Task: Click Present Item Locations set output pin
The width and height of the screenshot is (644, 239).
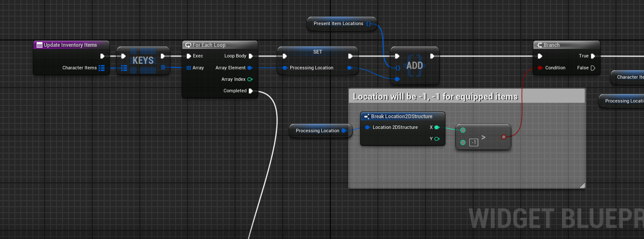Action: click(369, 23)
